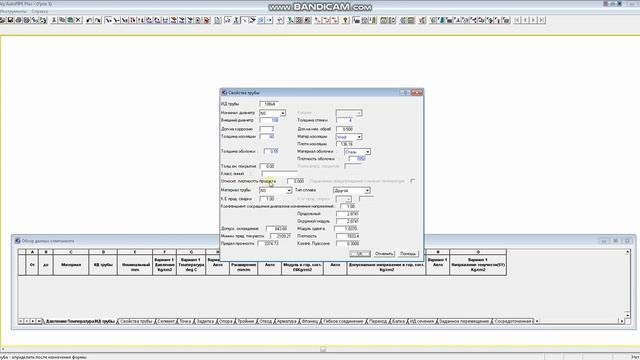Focus the Толщина оболочки input field

click(x=271, y=151)
